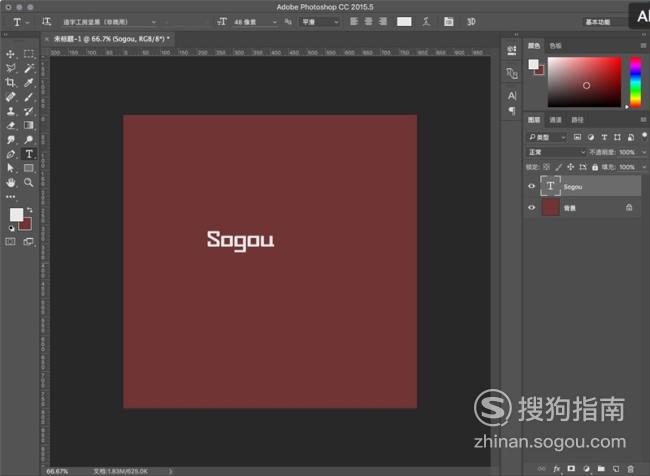The image size is (650, 476).
Task: Open the layer opacity dropdown arrow
Action: pos(644,152)
